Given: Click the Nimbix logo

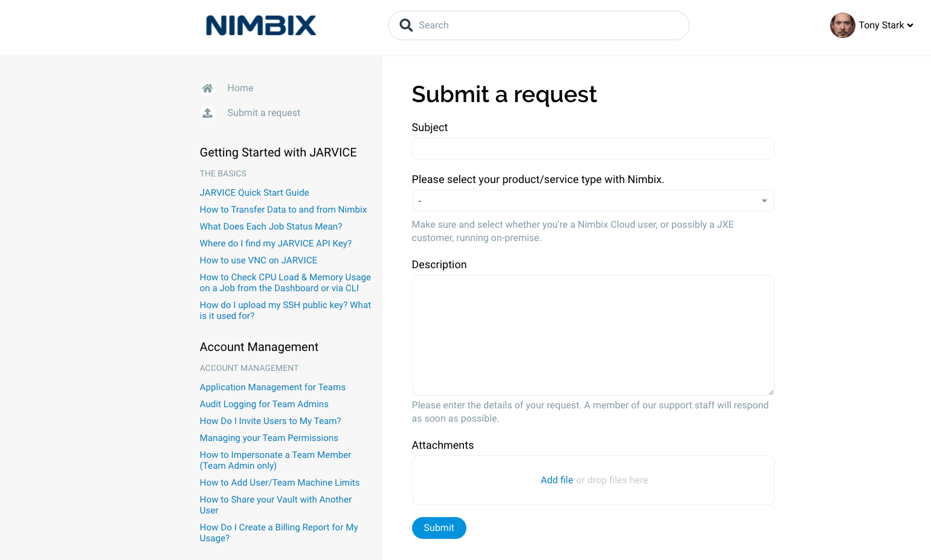Looking at the screenshot, I should [x=261, y=25].
